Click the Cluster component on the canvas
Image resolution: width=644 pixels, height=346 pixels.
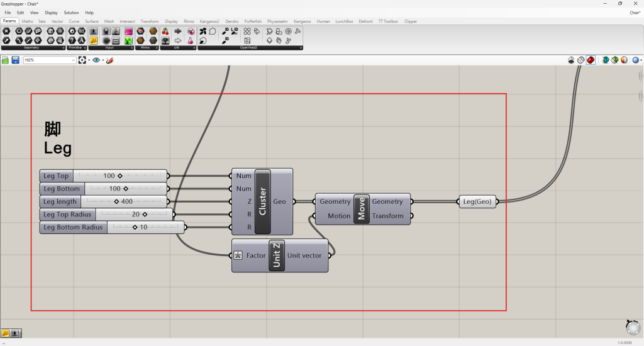(x=262, y=201)
